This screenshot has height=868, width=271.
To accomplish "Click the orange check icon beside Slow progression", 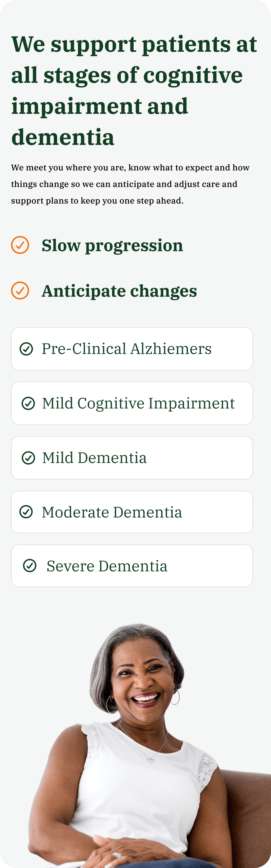I will click(x=20, y=245).
